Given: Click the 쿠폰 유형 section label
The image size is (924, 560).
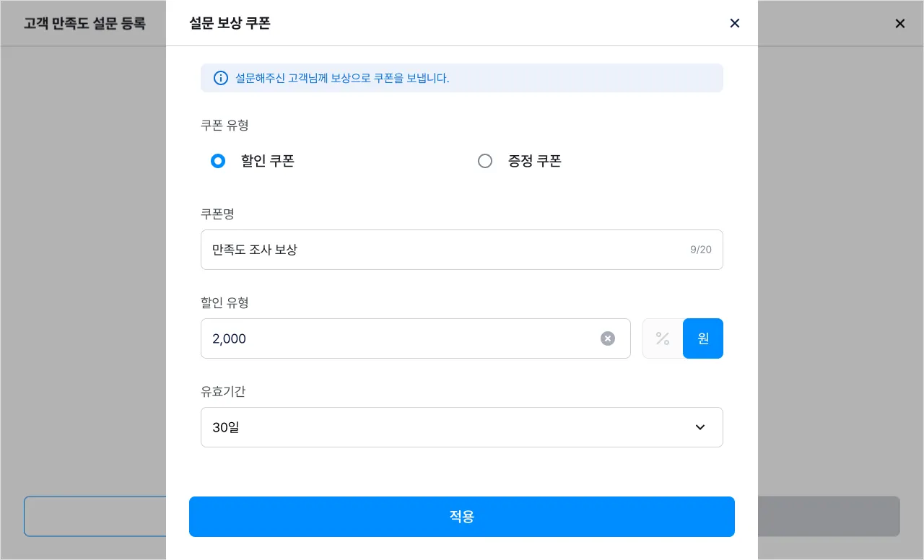Looking at the screenshot, I should tap(225, 125).
